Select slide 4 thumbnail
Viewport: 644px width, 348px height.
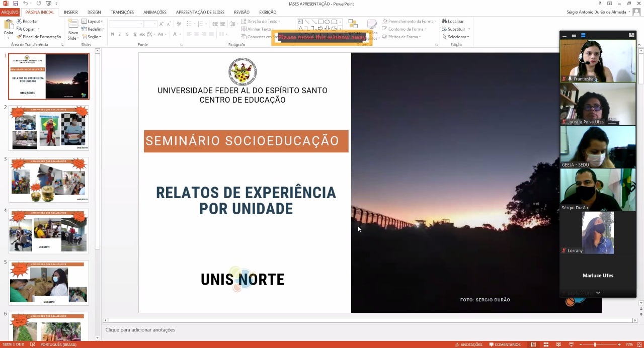tap(49, 231)
